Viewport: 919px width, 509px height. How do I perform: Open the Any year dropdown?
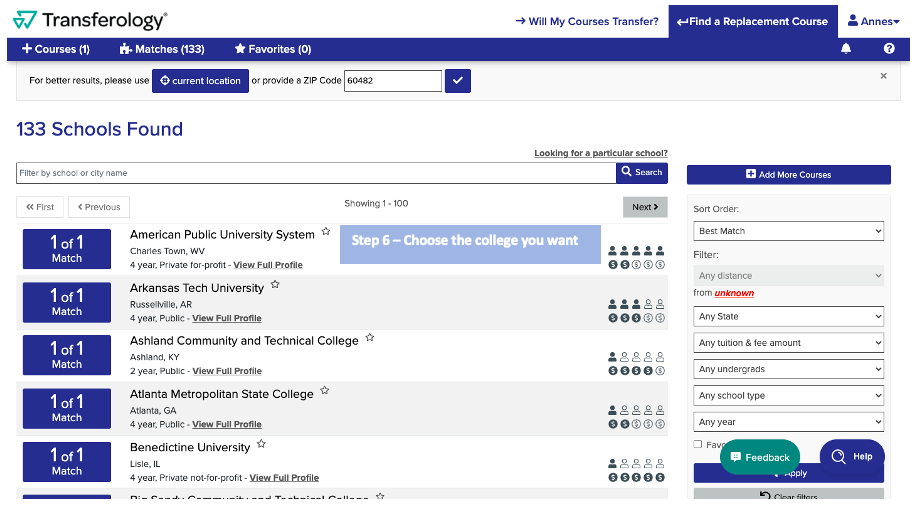pyautogui.click(x=788, y=422)
